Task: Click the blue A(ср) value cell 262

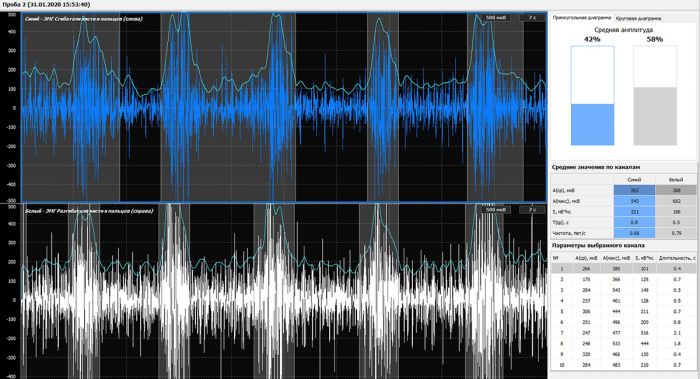Action: [x=634, y=190]
